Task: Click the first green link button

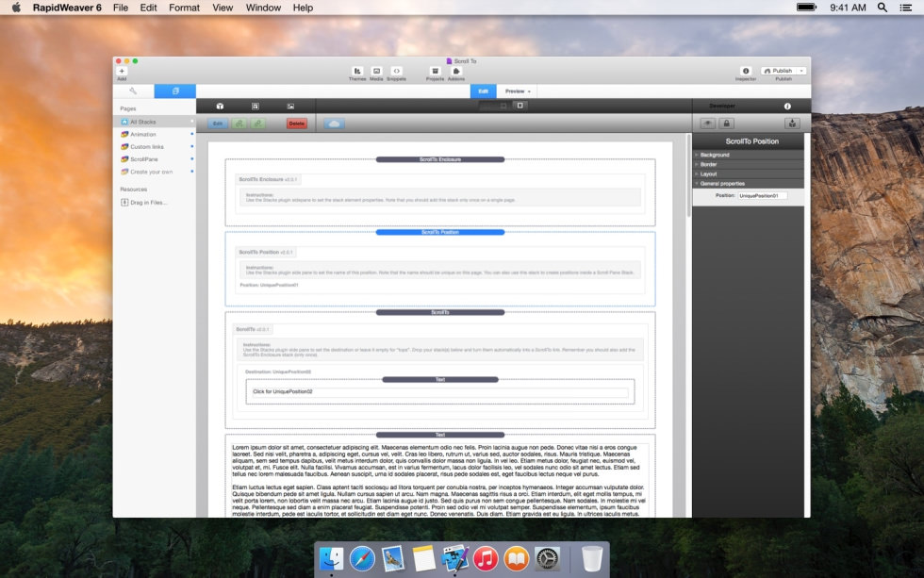Action: 239,124
